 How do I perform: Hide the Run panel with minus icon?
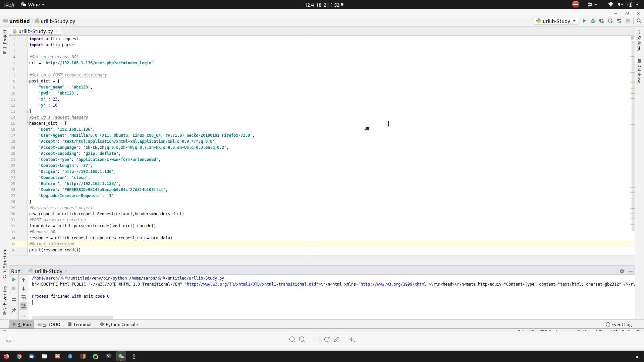631,271
